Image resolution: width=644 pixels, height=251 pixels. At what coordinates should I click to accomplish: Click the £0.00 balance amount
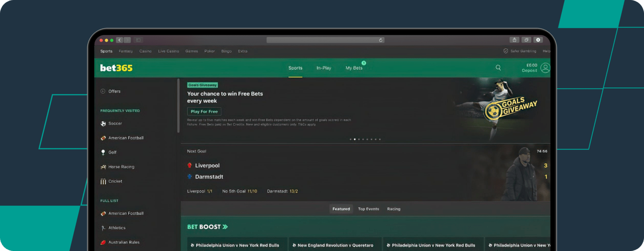click(x=531, y=65)
